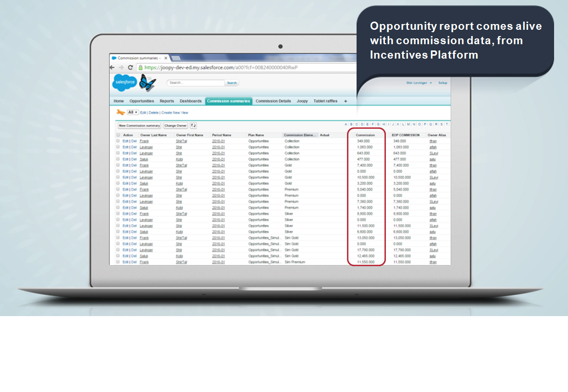Image resolution: width=568 pixels, height=392 pixels.
Task: Expand the Shir Levinger user menu
Action: (419, 83)
